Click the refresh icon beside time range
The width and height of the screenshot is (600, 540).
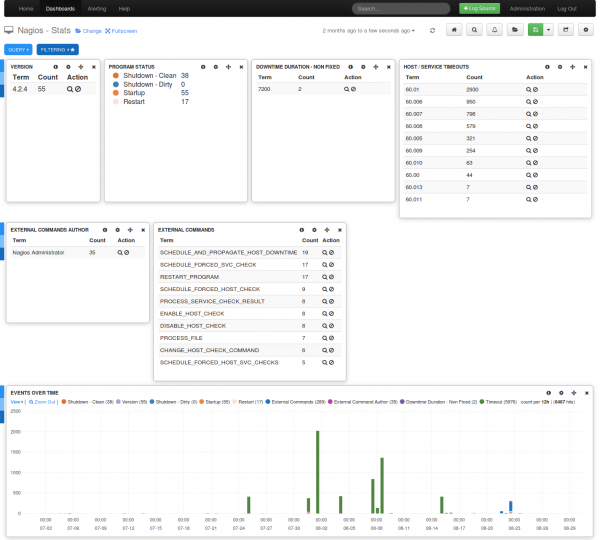(432, 30)
